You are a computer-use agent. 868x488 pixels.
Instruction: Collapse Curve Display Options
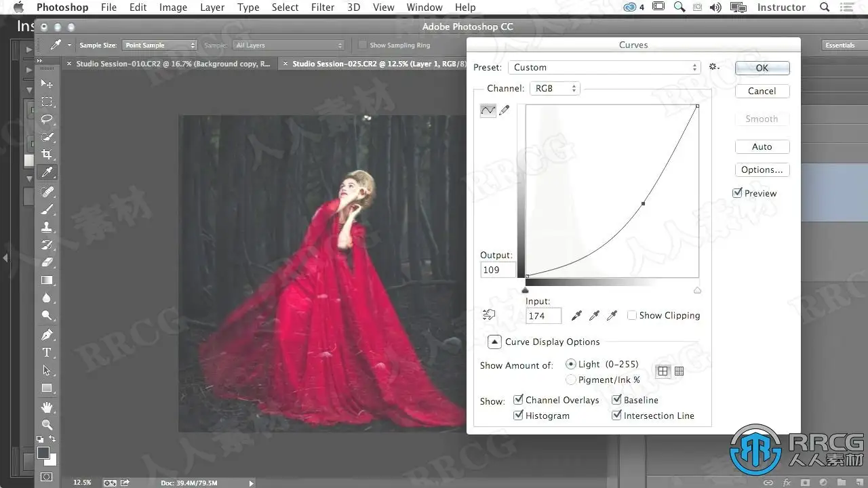pyautogui.click(x=494, y=342)
